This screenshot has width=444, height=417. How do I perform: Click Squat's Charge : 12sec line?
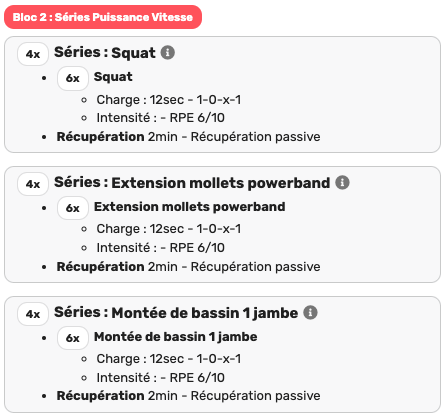tap(169, 100)
